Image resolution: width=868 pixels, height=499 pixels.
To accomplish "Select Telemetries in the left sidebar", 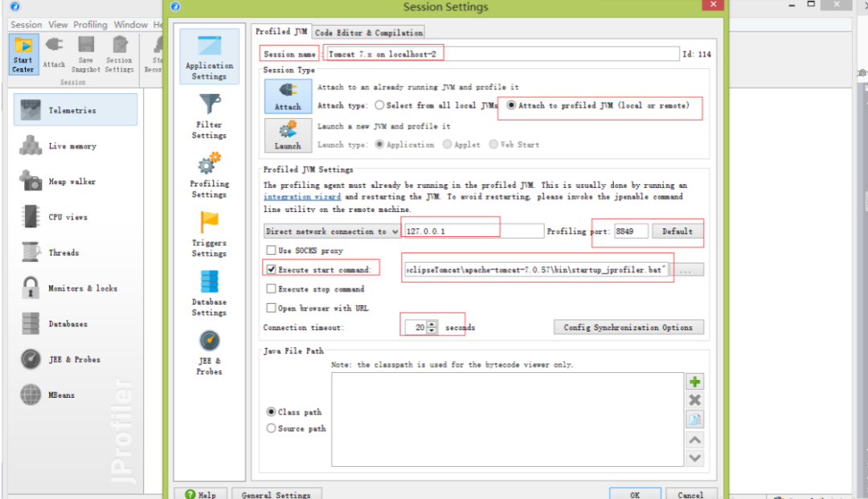I will (x=76, y=110).
